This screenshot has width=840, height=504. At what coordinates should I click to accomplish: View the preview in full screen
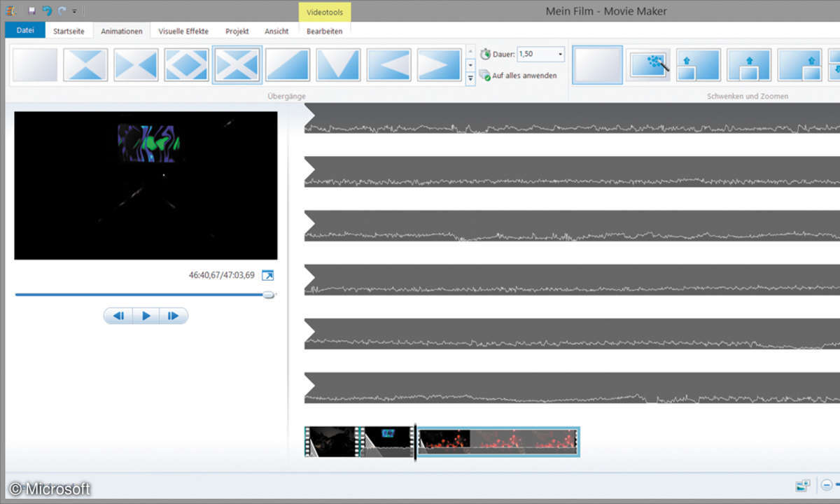(x=267, y=276)
